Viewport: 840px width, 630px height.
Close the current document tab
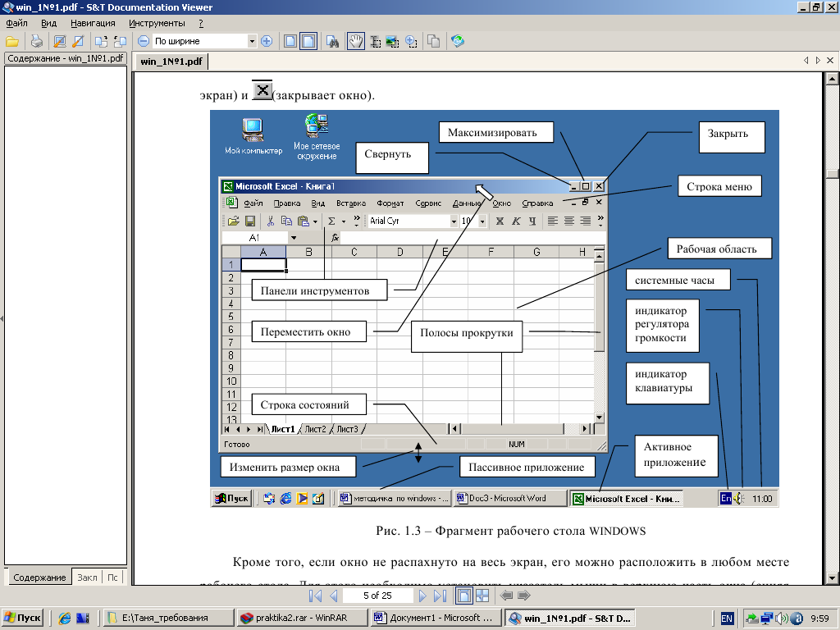click(830, 61)
